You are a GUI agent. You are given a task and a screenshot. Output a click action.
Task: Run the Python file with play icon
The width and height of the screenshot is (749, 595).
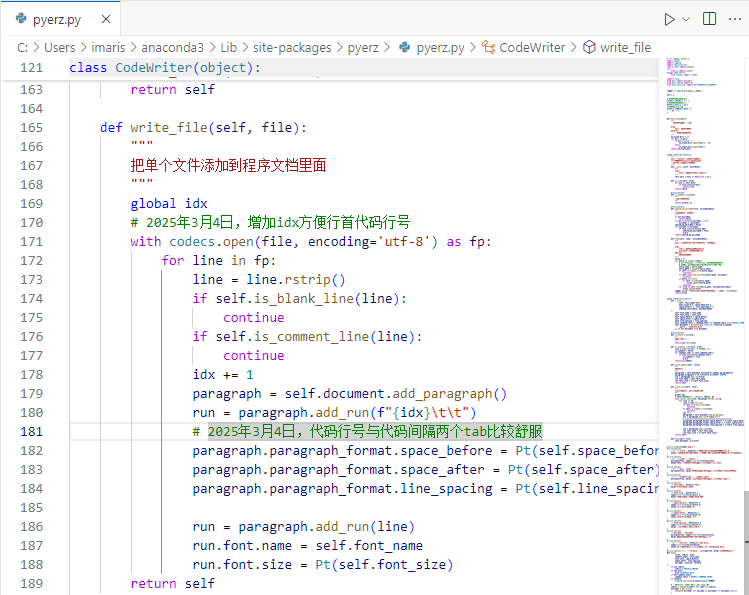669,19
